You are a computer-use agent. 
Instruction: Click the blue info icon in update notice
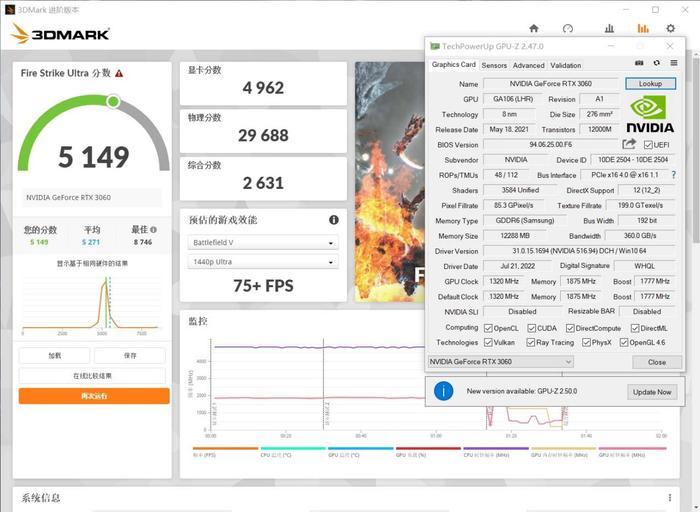point(443,391)
